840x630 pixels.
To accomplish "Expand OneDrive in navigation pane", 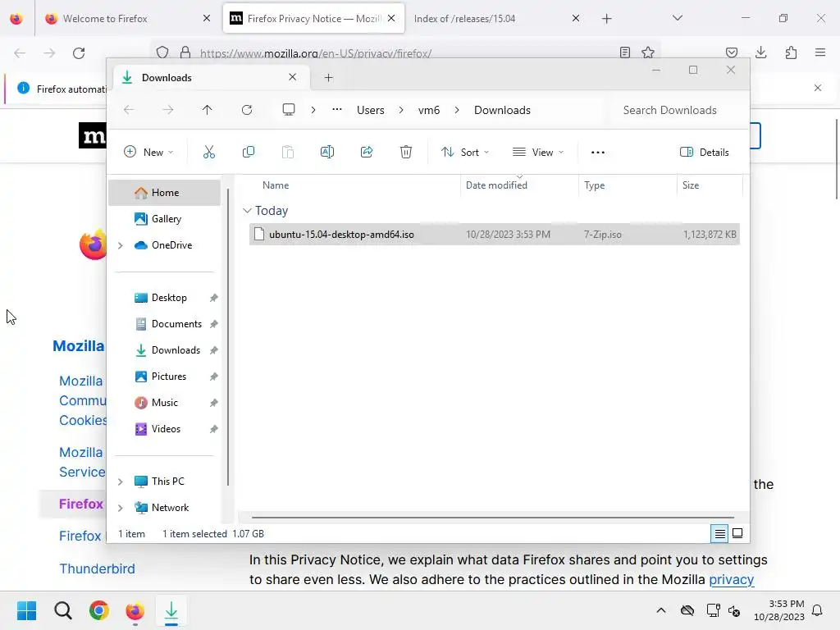I will (x=121, y=245).
